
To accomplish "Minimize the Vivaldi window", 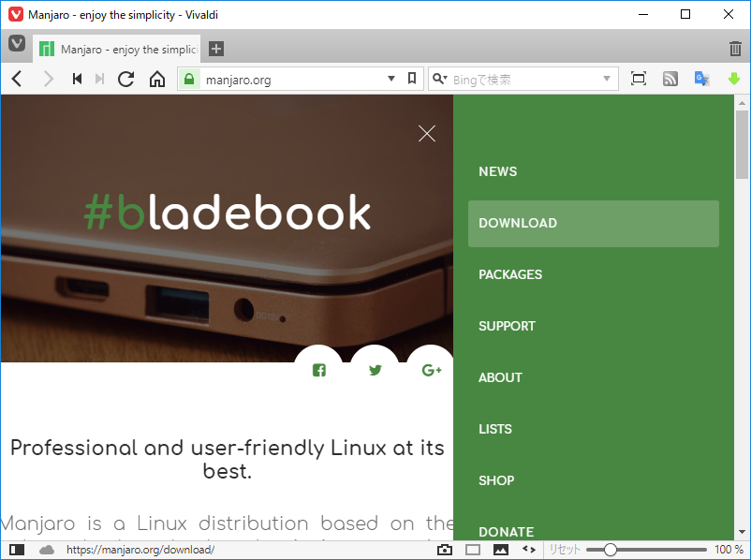I will (x=643, y=14).
